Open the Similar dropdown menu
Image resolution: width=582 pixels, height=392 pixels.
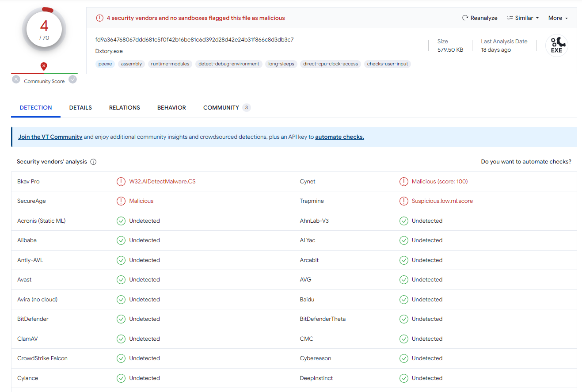(523, 18)
